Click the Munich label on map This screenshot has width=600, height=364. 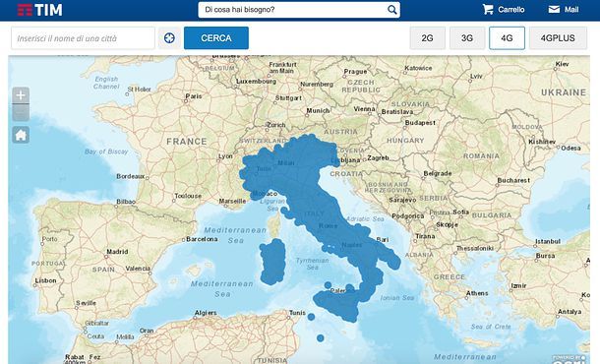[318, 110]
